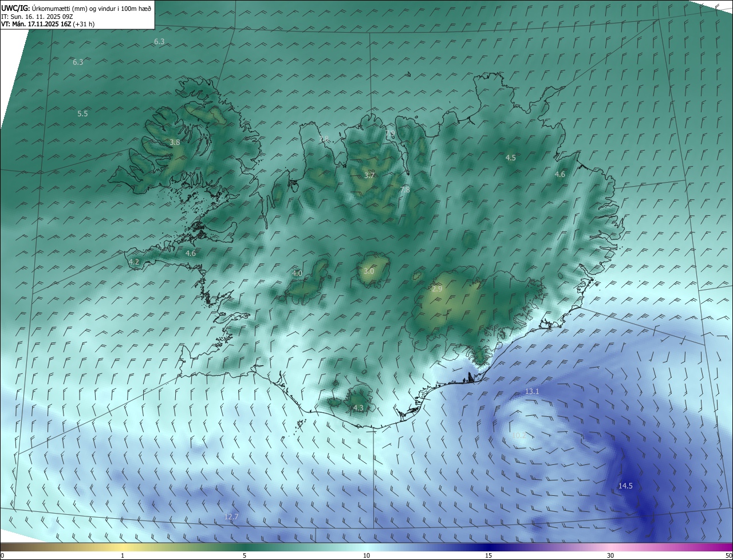Click the 4.2 value label

pos(134,262)
